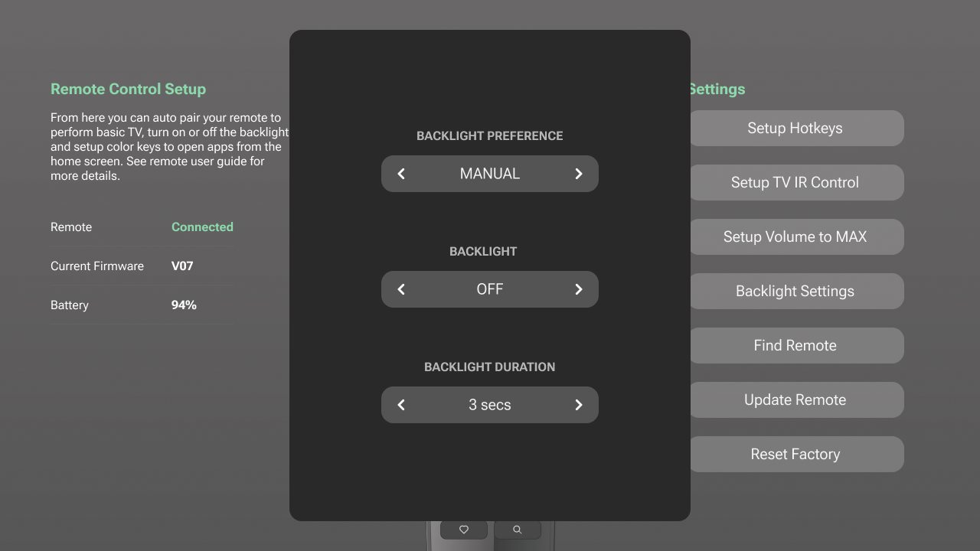Screen dimensions: 980x551
Task: Switch Backlight setting with right arrow
Action: pos(579,289)
